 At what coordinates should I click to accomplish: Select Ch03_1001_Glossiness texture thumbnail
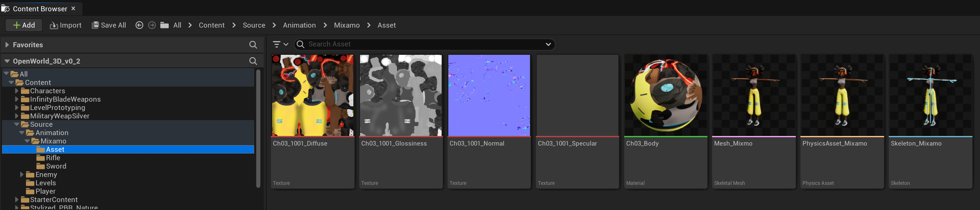[x=401, y=95]
